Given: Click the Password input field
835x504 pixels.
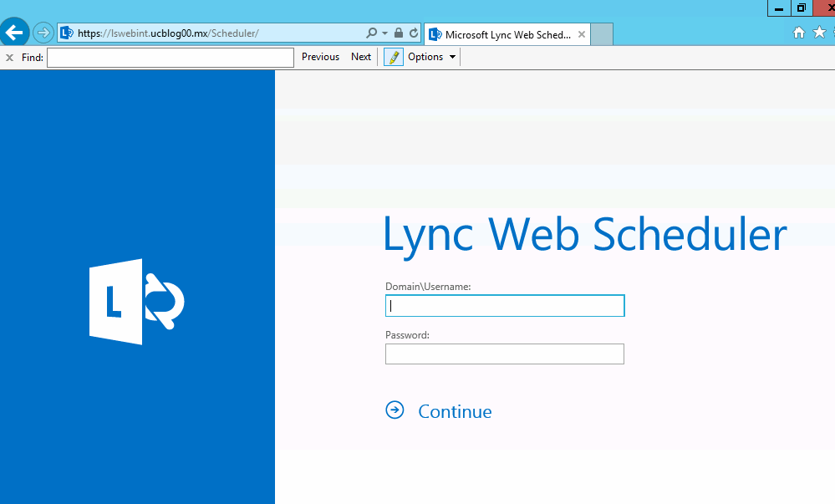Looking at the screenshot, I should (505, 354).
